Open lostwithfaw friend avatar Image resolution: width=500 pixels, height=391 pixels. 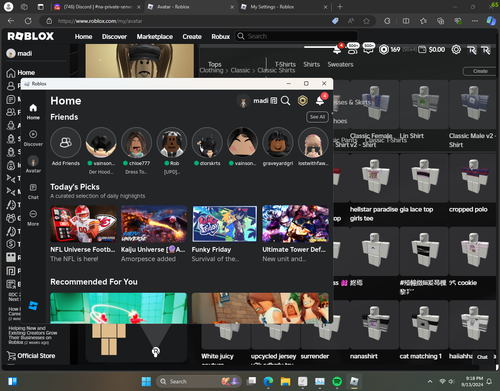pos(313,143)
